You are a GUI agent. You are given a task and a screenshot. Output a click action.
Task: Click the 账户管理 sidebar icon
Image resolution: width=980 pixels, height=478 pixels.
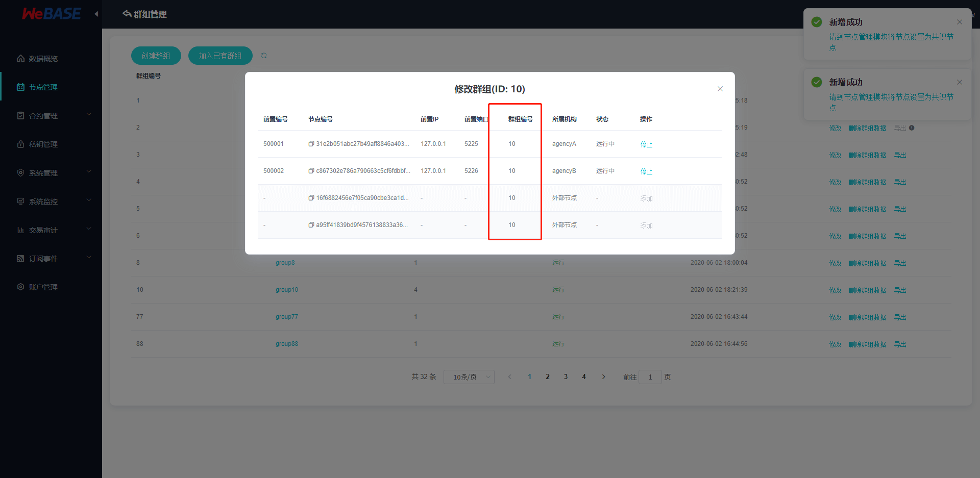click(x=20, y=287)
